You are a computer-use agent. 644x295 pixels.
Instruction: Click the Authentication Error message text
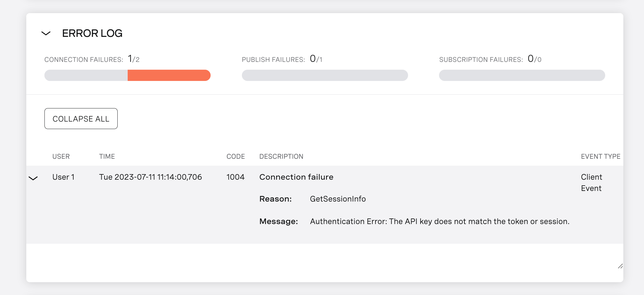(439, 221)
